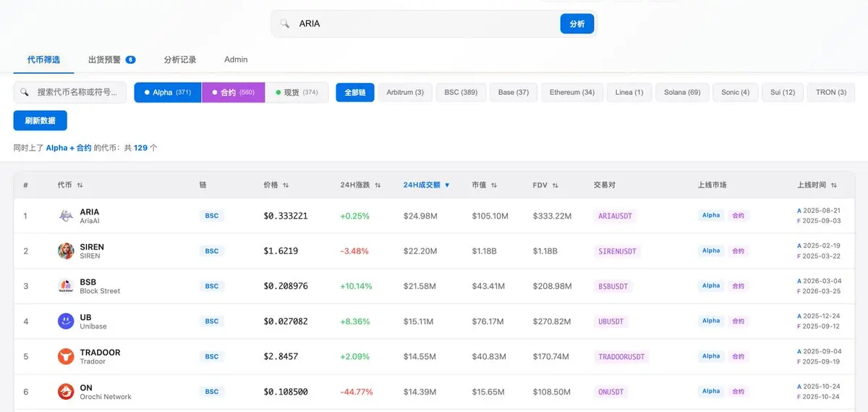The width and height of the screenshot is (868, 412).
Task: Click price $0.333221 in ARIA row
Action: (286, 216)
